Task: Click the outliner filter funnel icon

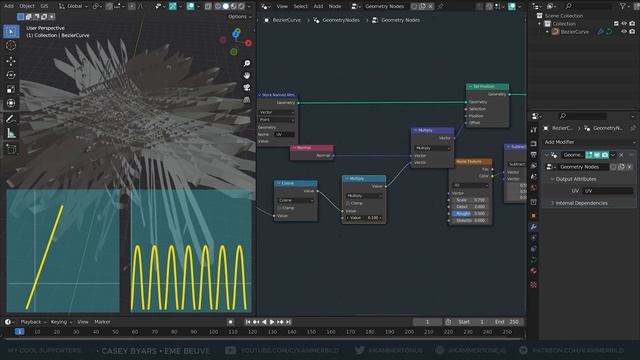Action: click(x=622, y=6)
